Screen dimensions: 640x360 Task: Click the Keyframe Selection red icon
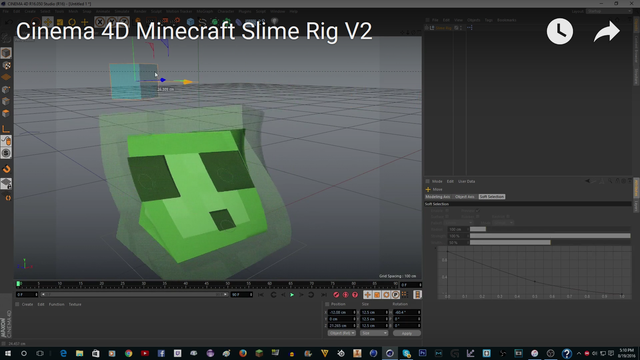(355, 295)
